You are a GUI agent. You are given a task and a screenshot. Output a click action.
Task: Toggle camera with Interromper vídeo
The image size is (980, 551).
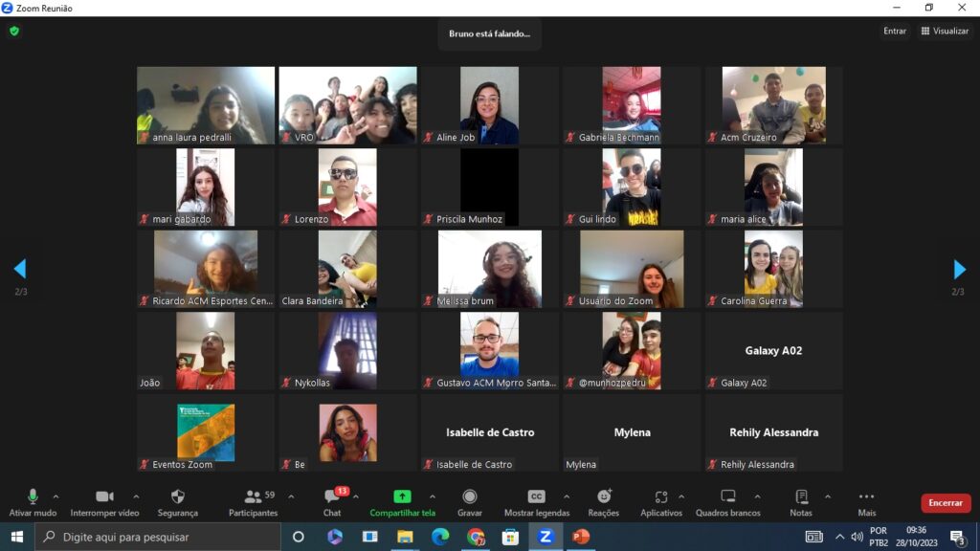tap(104, 497)
